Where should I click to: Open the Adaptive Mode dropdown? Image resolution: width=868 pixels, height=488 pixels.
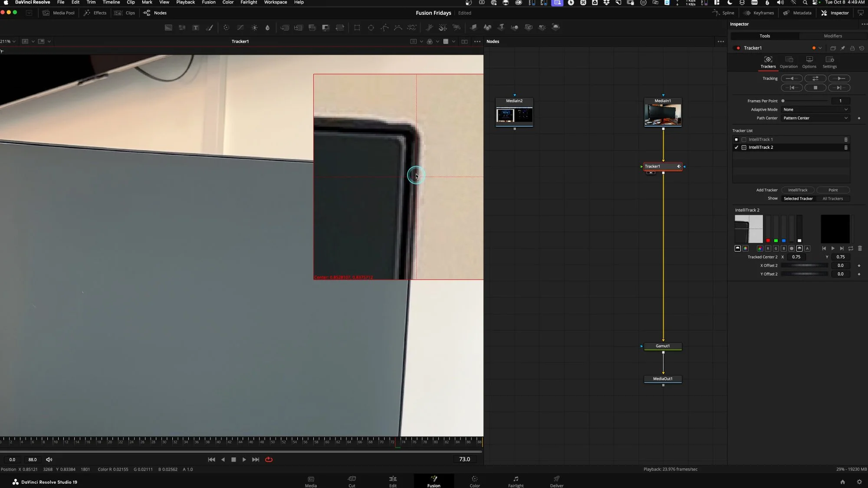pyautogui.click(x=815, y=110)
